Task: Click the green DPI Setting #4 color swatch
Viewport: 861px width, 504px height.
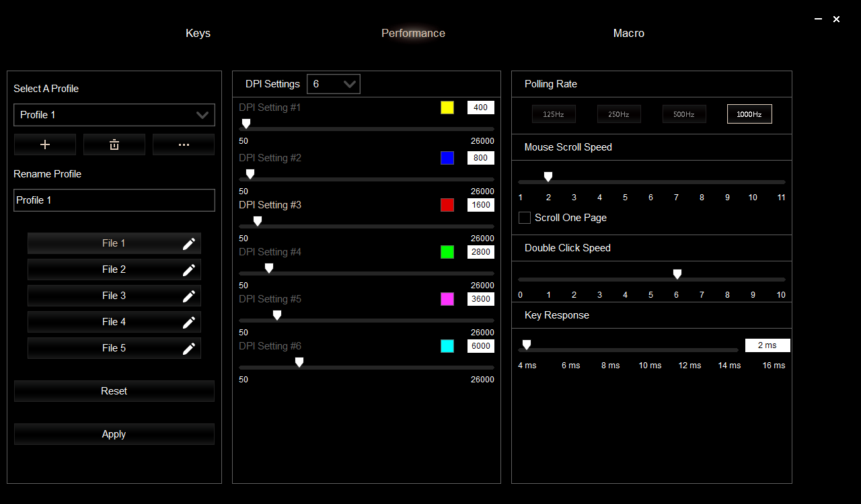Action: (447, 252)
